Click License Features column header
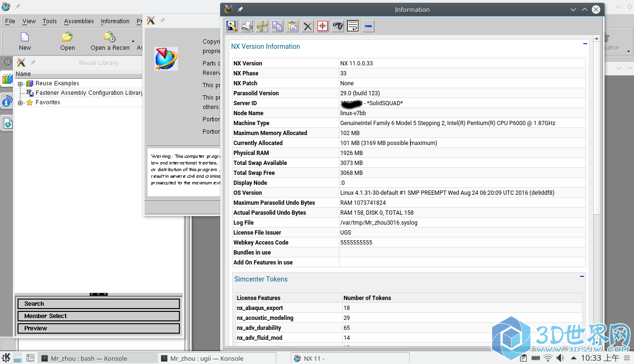Screen dimensions: 634x364 (x=259, y=298)
